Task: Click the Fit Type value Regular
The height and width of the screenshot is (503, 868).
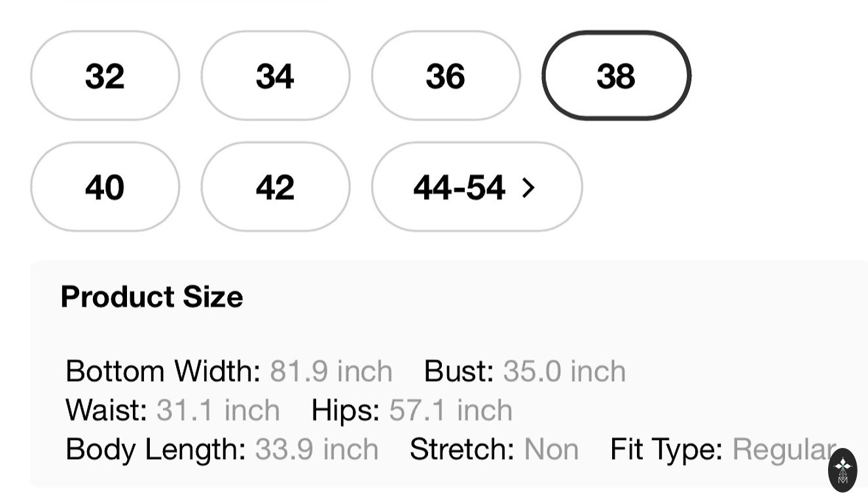Action: (x=783, y=450)
